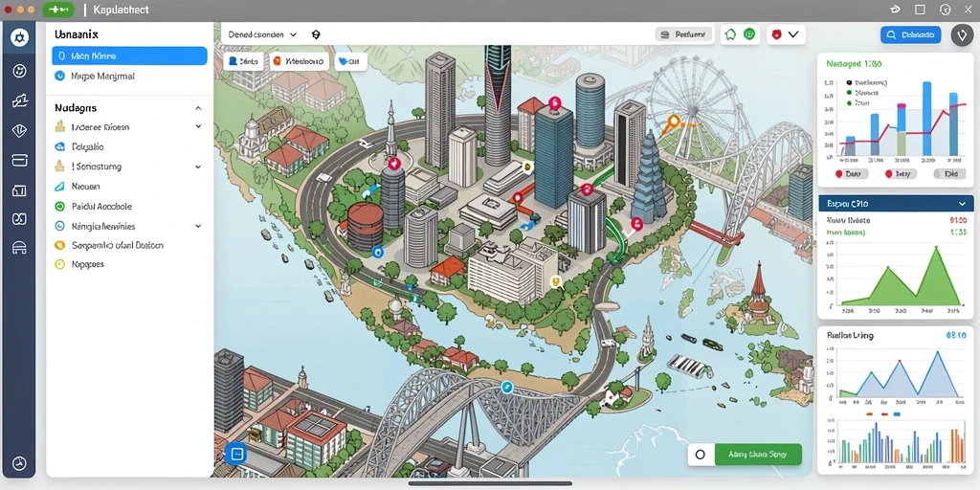This screenshot has width=980, height=490.
Task: Select the highlighted blue item in left panel
Action: (129, 56)
